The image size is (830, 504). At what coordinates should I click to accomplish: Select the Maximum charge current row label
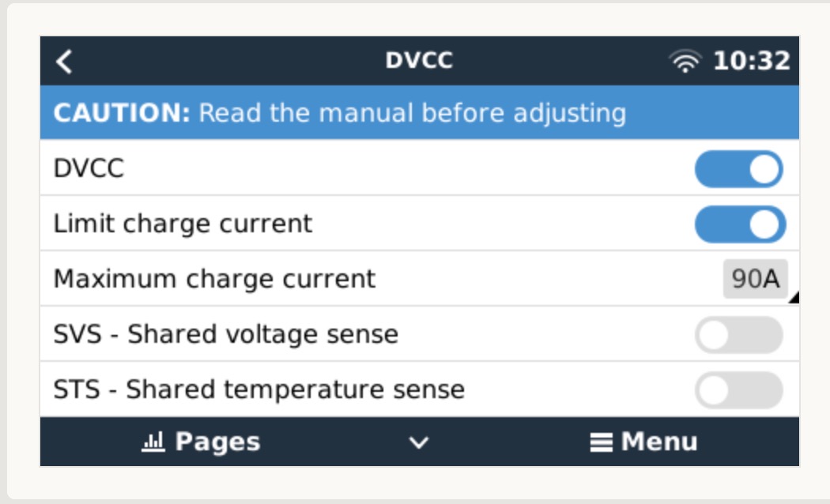pyautogui.click(x=214, y=280)
